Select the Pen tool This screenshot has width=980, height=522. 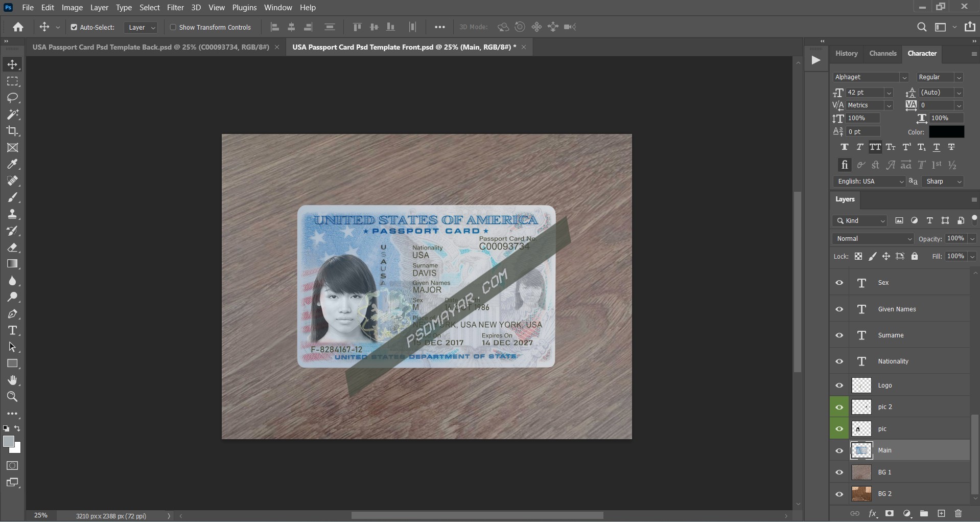click(x=13, y=314)
